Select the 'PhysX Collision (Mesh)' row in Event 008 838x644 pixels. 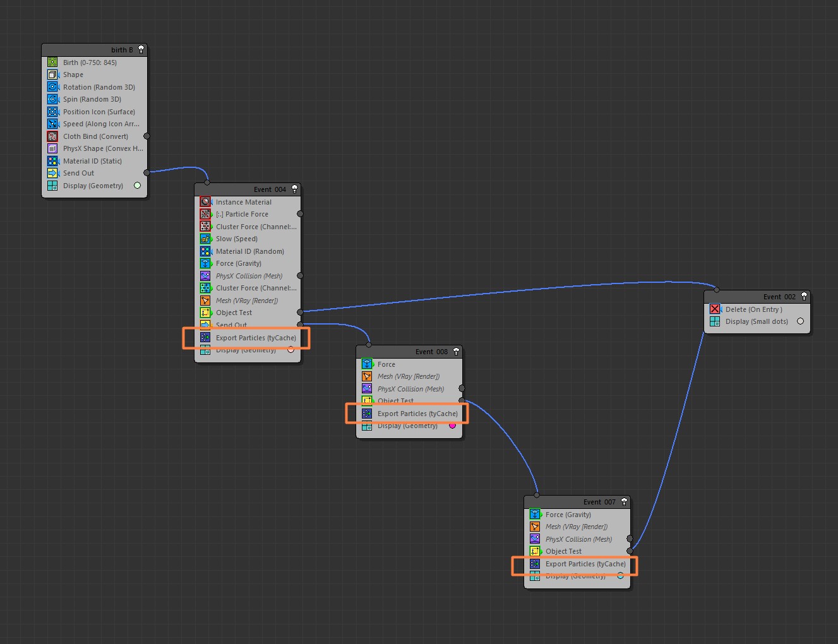[x=409, y=389]
